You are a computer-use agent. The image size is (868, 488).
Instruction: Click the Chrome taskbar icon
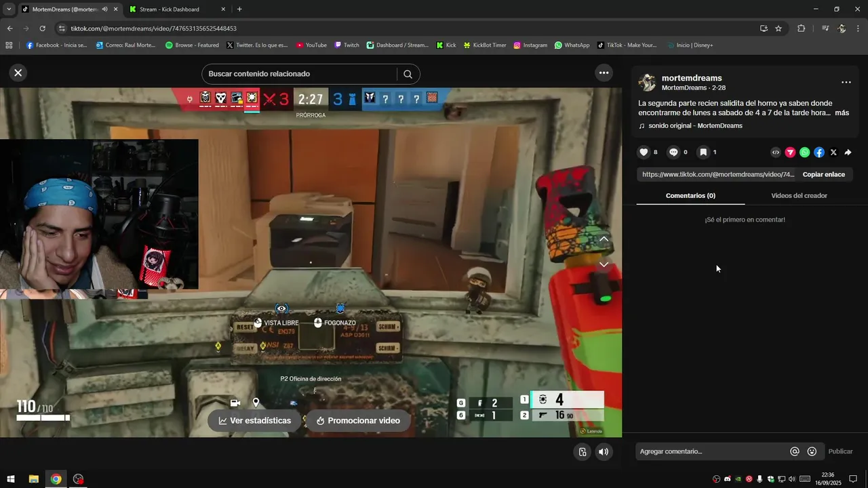pyautogui.click(x=56, y=479)
